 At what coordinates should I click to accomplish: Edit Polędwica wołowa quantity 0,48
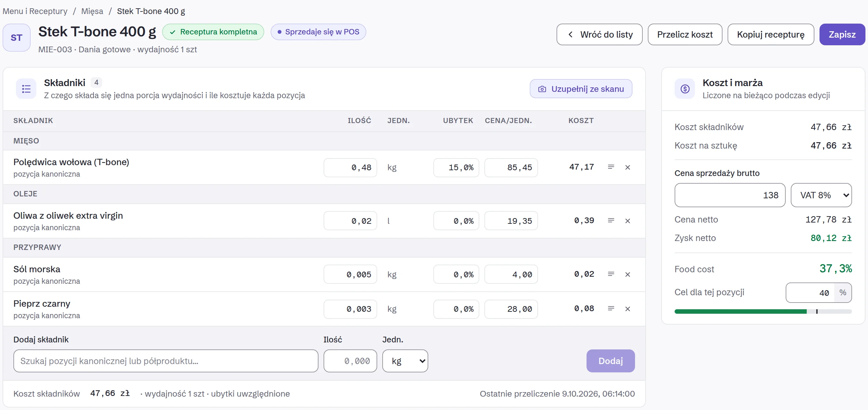(x=350, y=168)
